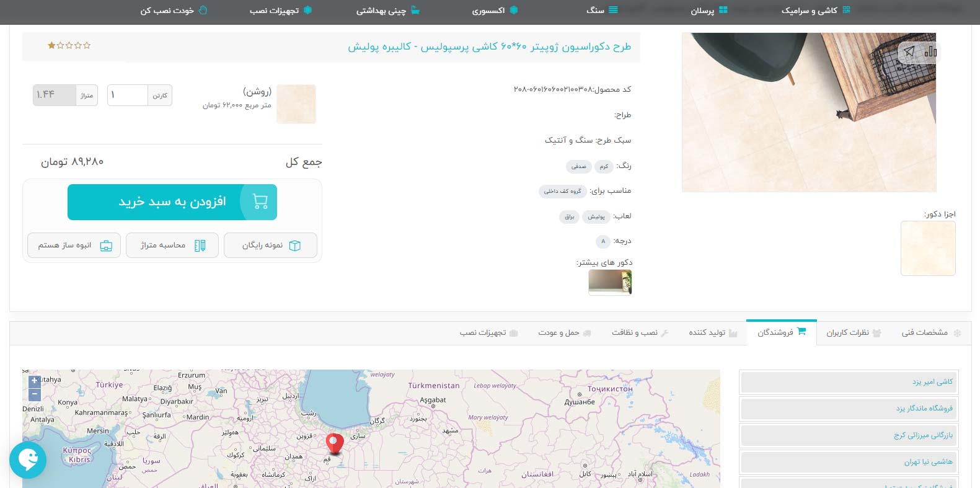Click the گروه کف داخلی tag

click(x=563, y=191)
